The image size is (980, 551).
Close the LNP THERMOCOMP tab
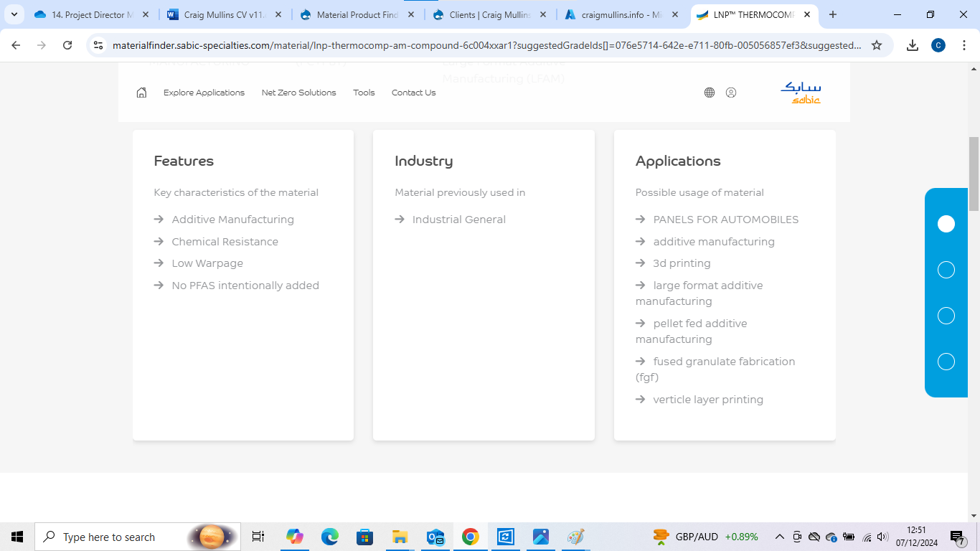pyautogui.click(x=807, y=14)
